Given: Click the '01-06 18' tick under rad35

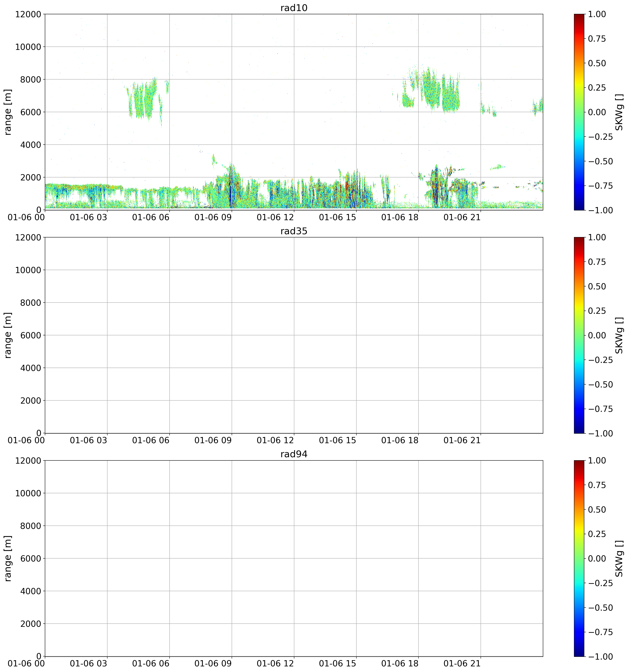Looking at the screenshot, I should (400, 440).
